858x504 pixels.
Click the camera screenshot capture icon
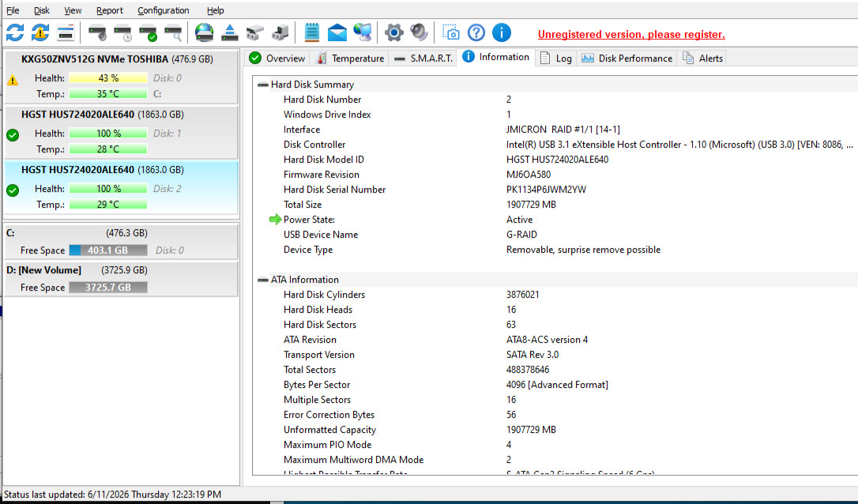(x=451, y=33)
